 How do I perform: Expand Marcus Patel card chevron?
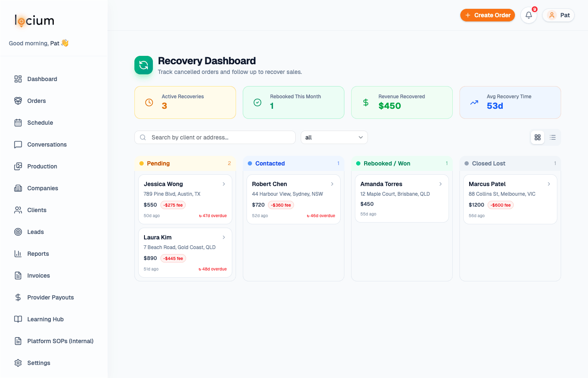pyautogui.click(x=549, y=184)
